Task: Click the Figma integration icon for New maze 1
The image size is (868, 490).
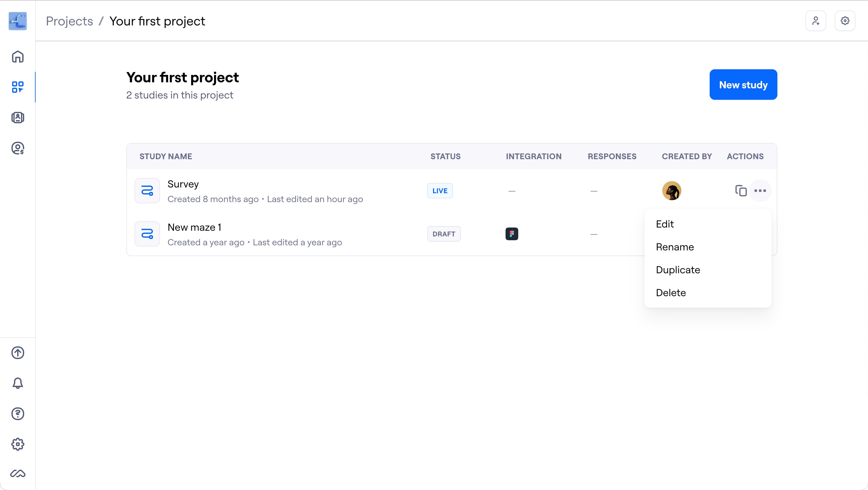Action: coord(512,234)
